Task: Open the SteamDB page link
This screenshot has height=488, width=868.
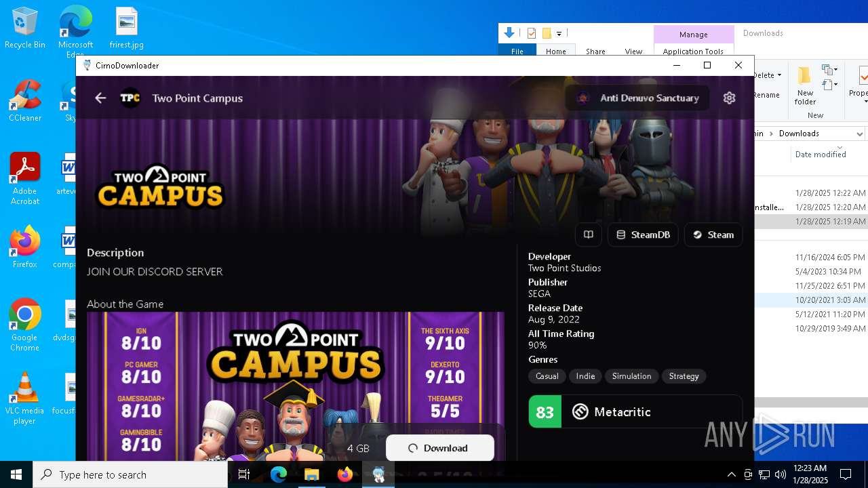Action: 643,235
